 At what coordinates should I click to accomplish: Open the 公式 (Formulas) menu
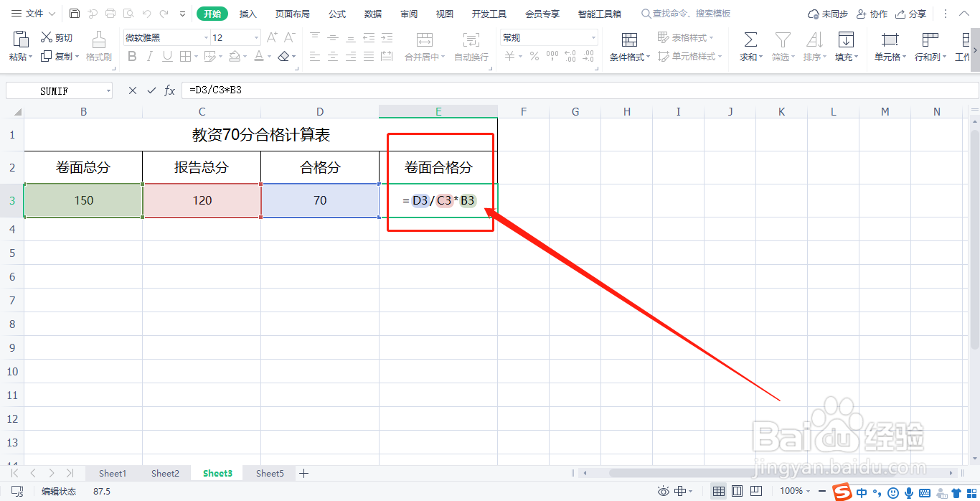click(336, 13)
